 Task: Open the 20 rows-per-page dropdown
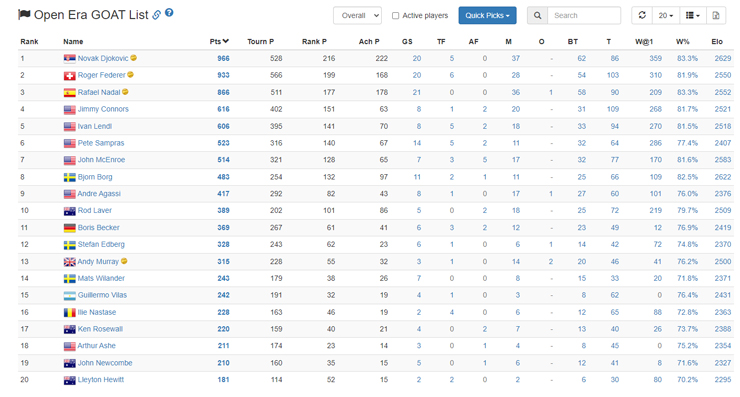665,16
